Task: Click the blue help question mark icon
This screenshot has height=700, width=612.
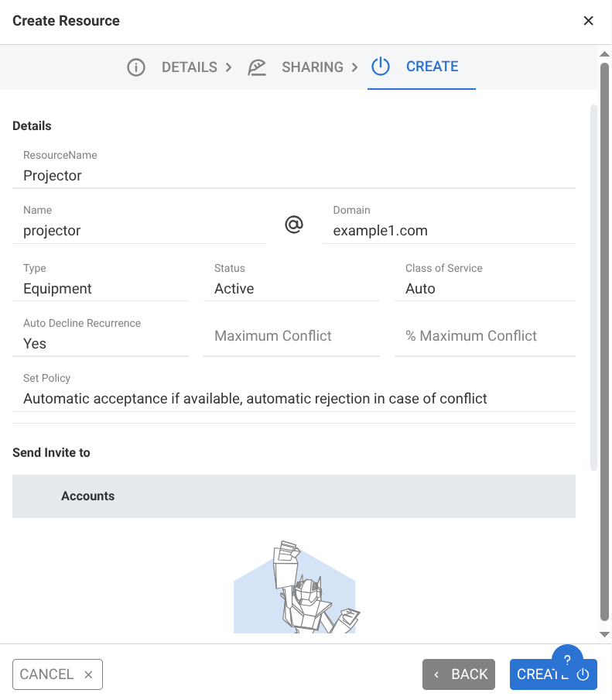Action: 567,660
